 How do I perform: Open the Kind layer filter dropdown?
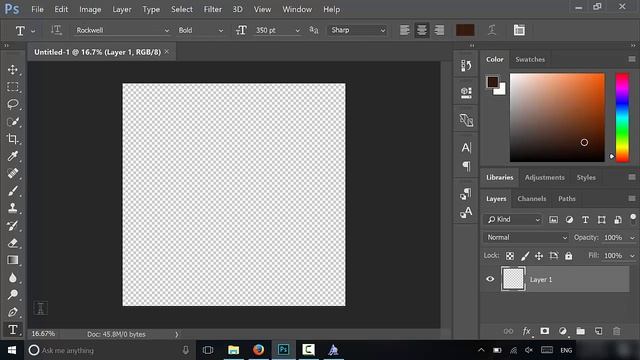pos(513,220)
